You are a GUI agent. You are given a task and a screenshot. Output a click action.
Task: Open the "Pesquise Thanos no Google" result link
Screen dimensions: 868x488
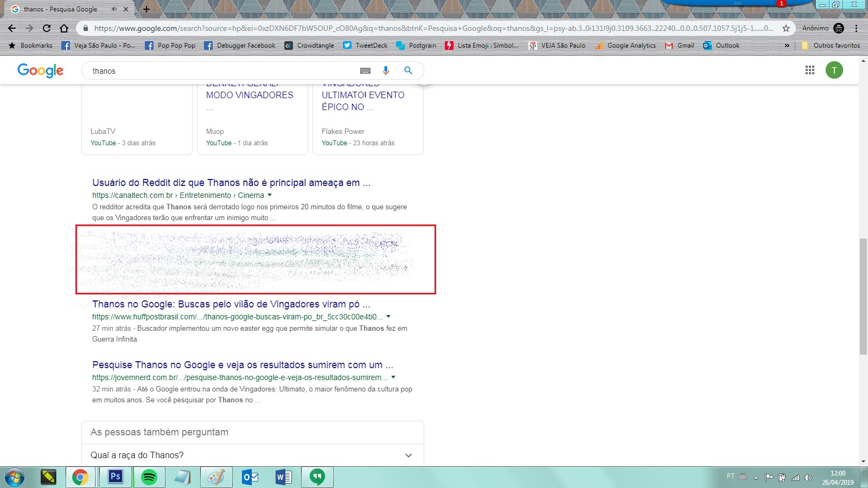[x=242, y=365]
